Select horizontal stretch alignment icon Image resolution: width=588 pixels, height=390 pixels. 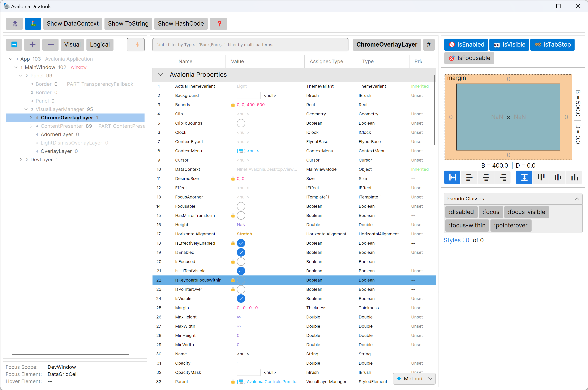[452, 177]
